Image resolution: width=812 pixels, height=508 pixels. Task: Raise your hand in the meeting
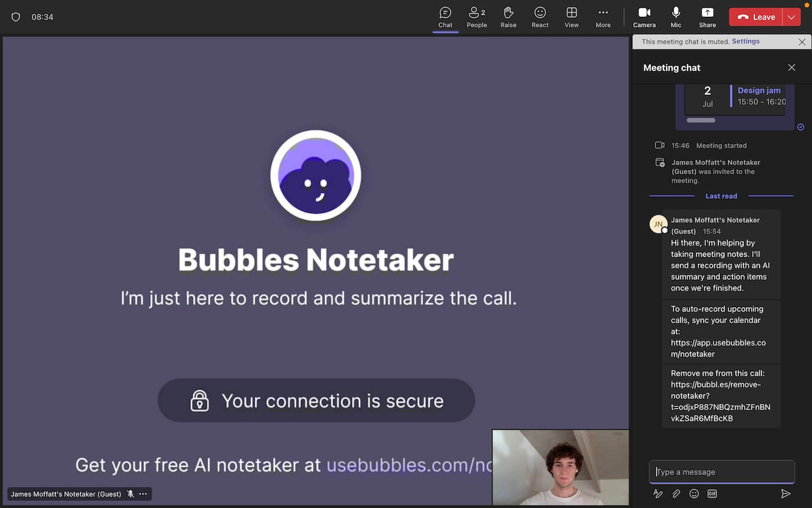click(508, 17)
